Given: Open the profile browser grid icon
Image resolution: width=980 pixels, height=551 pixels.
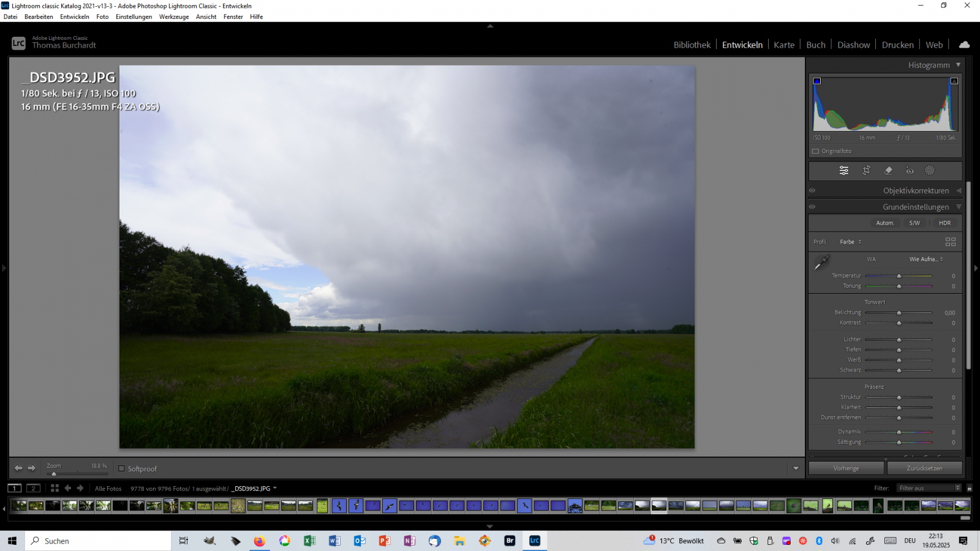Looking at the screenshot, I should tap(950, 242).
